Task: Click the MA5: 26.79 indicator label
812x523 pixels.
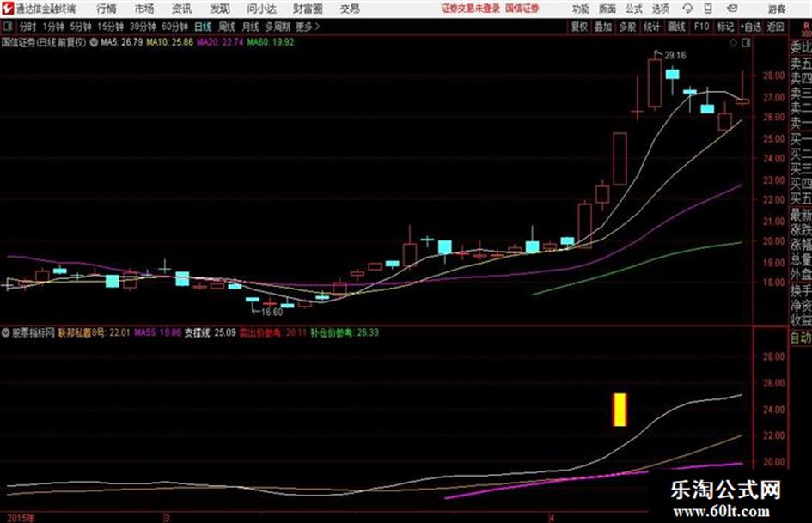Action: pos(121,42)
